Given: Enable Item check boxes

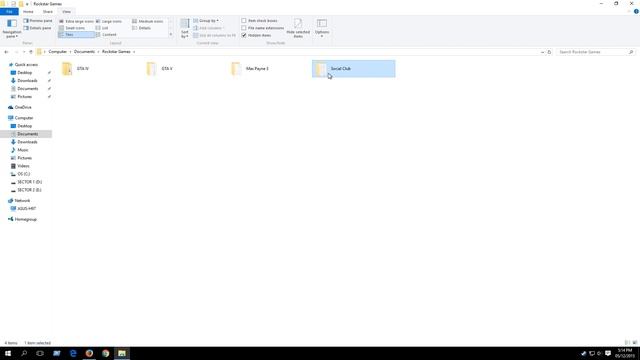Looking at the screenshot, I should 260,20.
